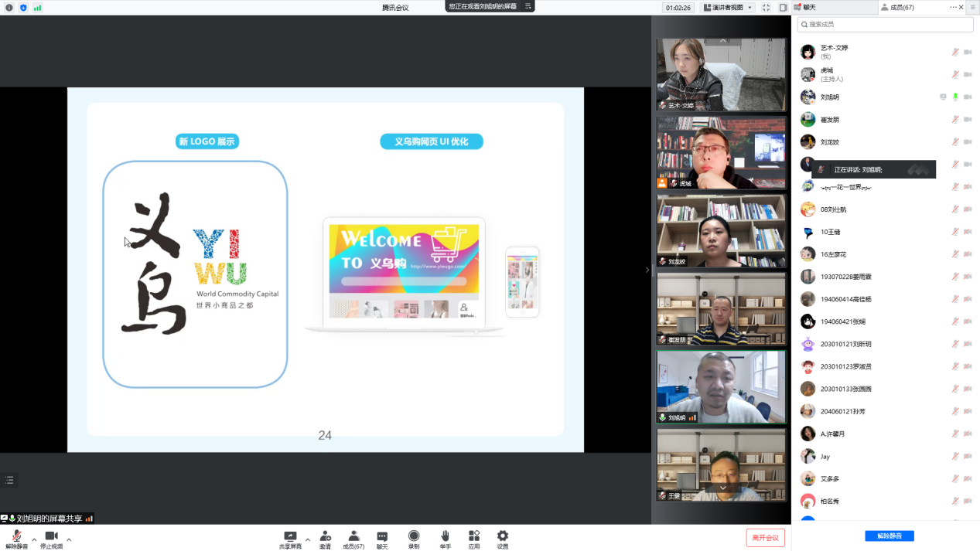This screenshot has height=551, width=980.
Task: Toggle the side panel layout icon
Action: (x=783, y=7)
